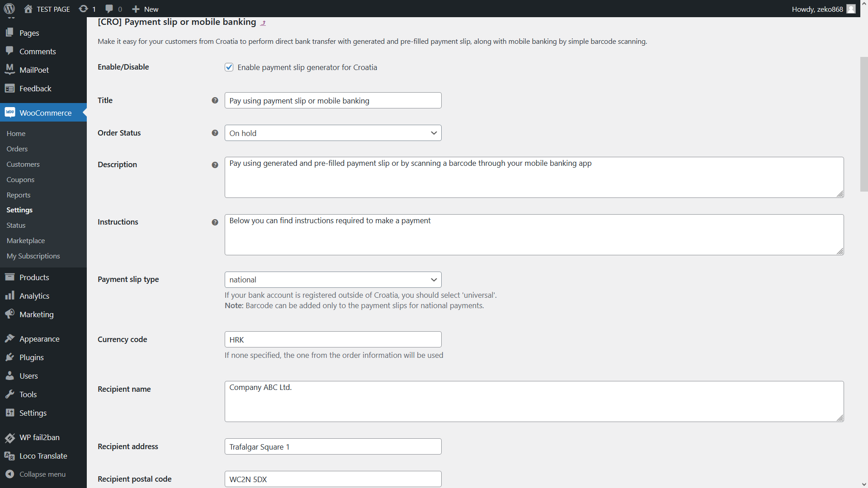The width and height of the screenshot is (868, 488).
Task: Click the TEST PAGE site name link
Action: 53,9
